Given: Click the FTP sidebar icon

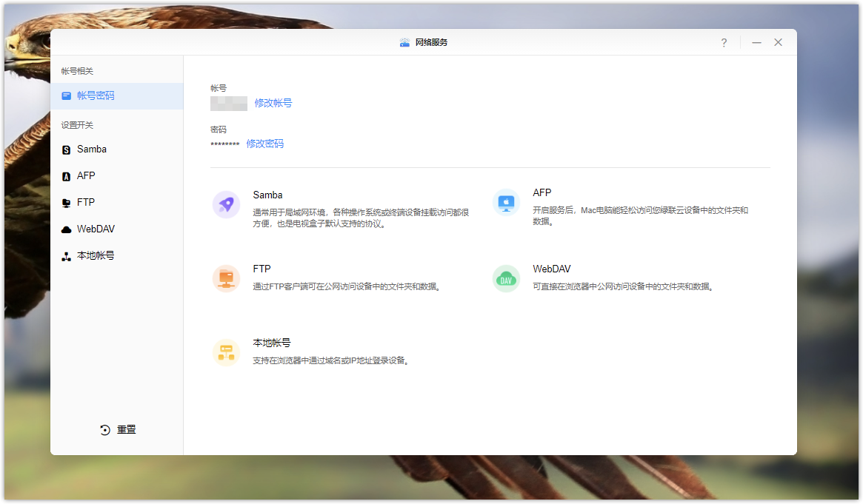Looking at the screenshot, I should coord(67,203).
